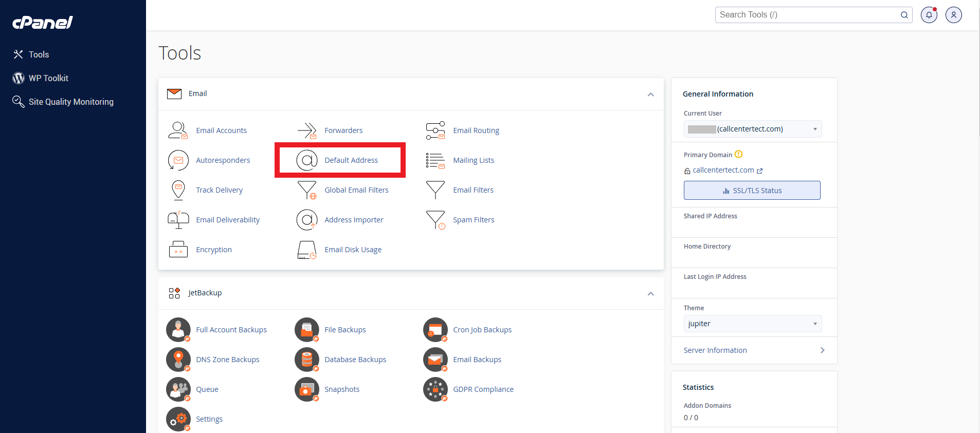Screen dimensions: 980x433
Task: Collapse the JetBackup section
Action: coord(650,294)
